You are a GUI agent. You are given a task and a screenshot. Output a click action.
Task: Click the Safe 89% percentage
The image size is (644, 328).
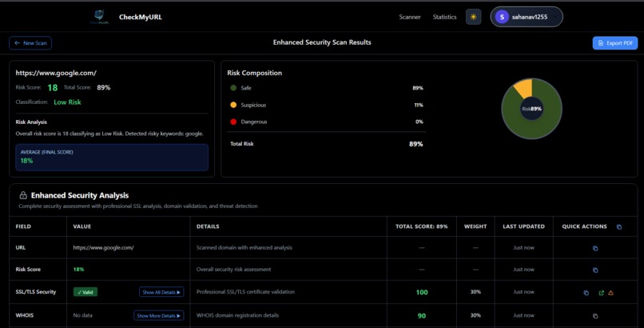pyautogui.click(x=418, y=88)
